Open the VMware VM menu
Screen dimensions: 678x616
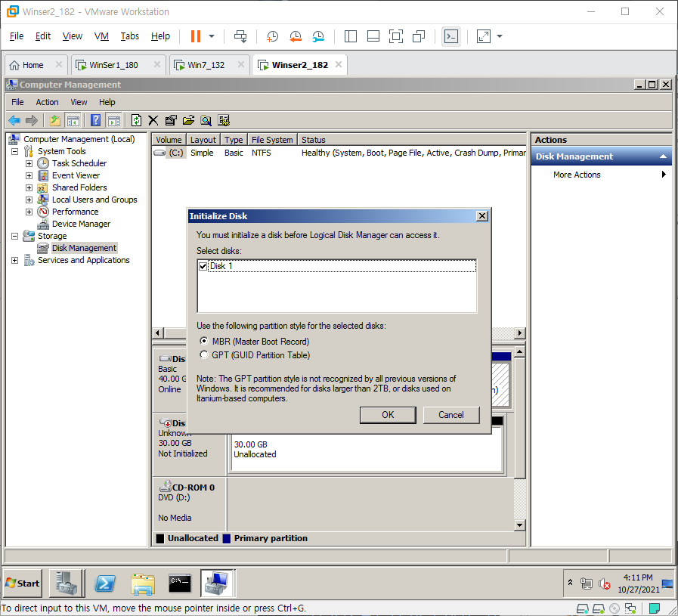tap(101, 36)
